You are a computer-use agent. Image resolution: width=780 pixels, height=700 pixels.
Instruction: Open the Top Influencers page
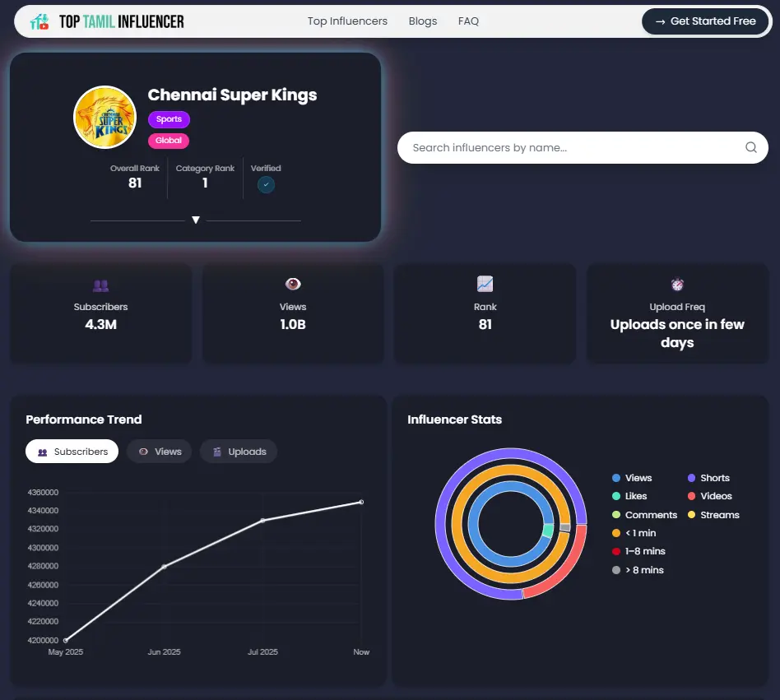point(346,21)
